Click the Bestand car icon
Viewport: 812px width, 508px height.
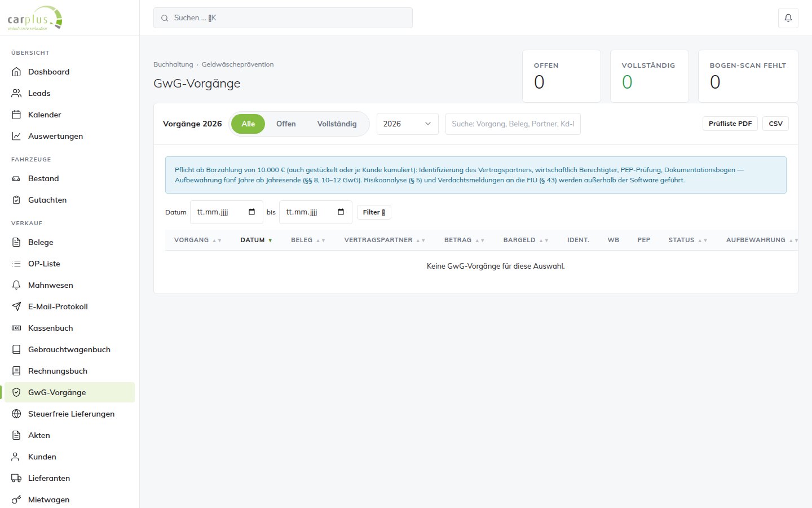(x=16, y=178)
